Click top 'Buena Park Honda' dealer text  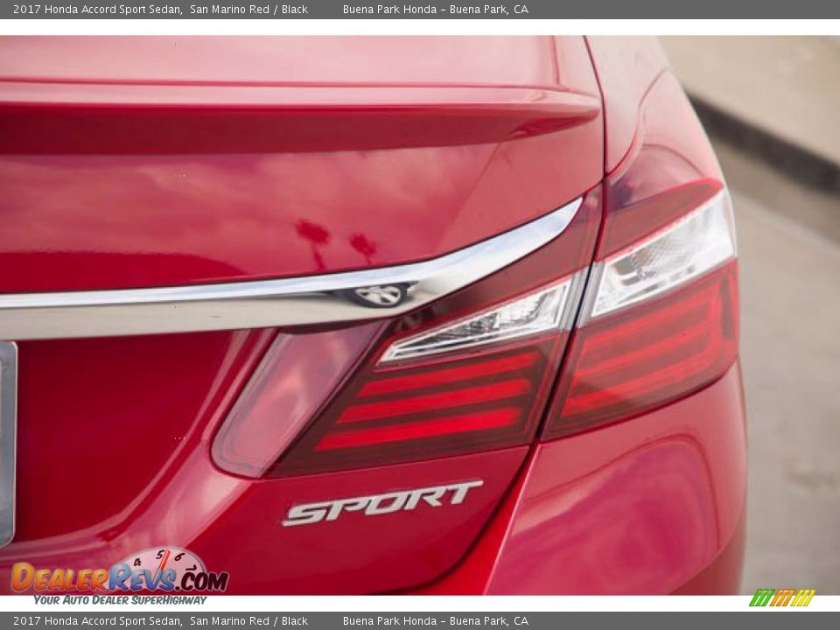[x=389, y=10]
